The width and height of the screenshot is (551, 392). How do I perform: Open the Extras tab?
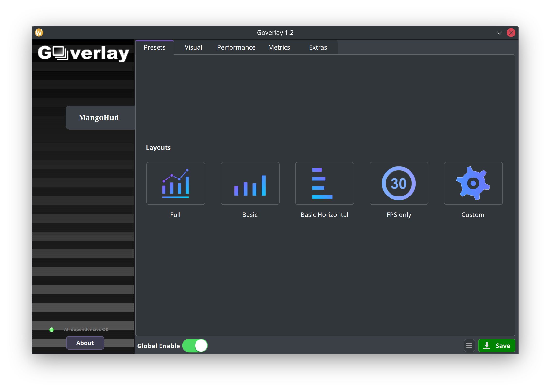(x=318, y=47)
